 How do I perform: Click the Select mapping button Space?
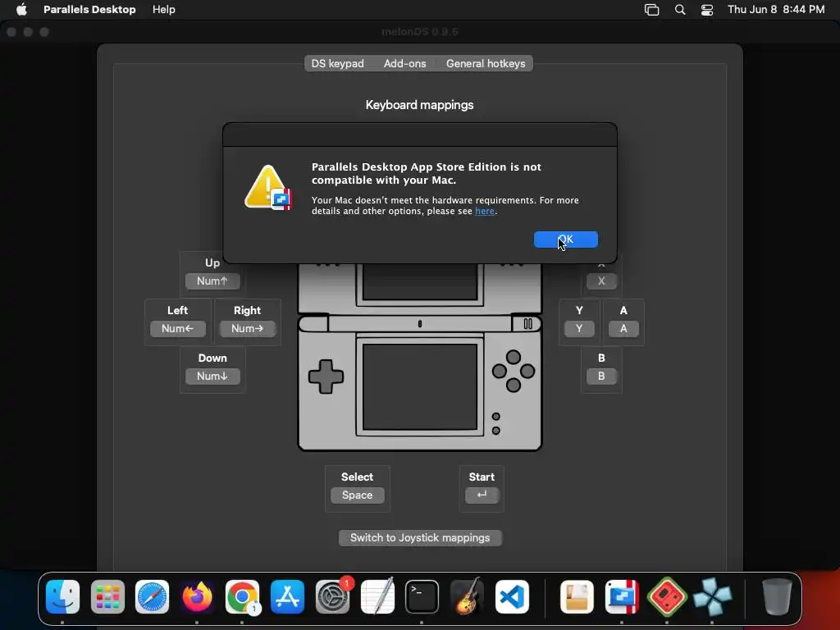pos(358,495)
